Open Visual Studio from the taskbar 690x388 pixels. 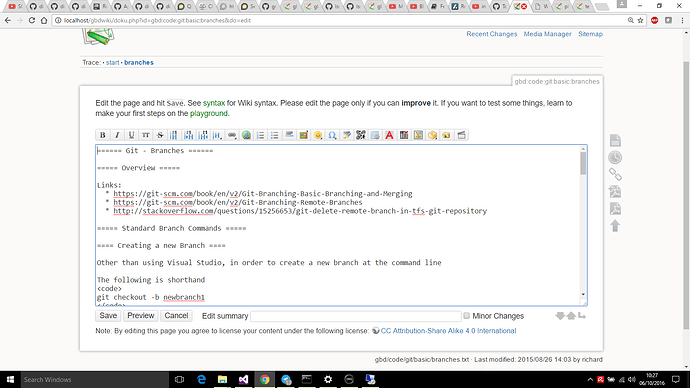[243, 380]
